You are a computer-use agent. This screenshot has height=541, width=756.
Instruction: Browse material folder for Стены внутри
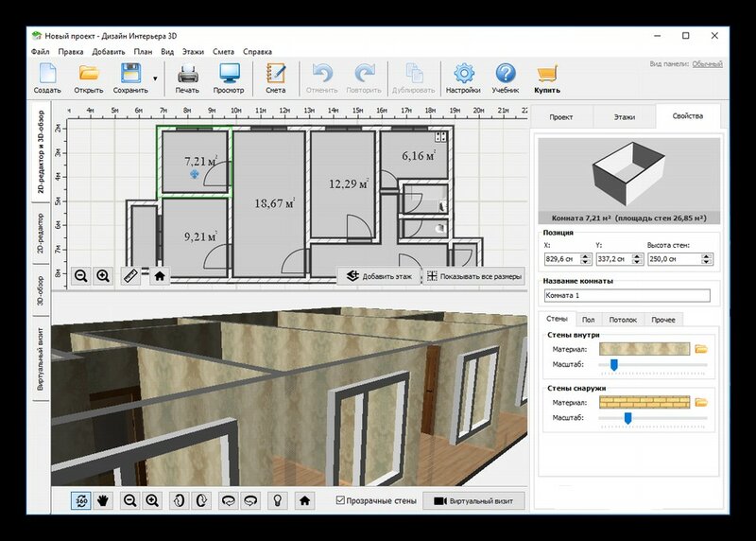click(x=701, y=349)
